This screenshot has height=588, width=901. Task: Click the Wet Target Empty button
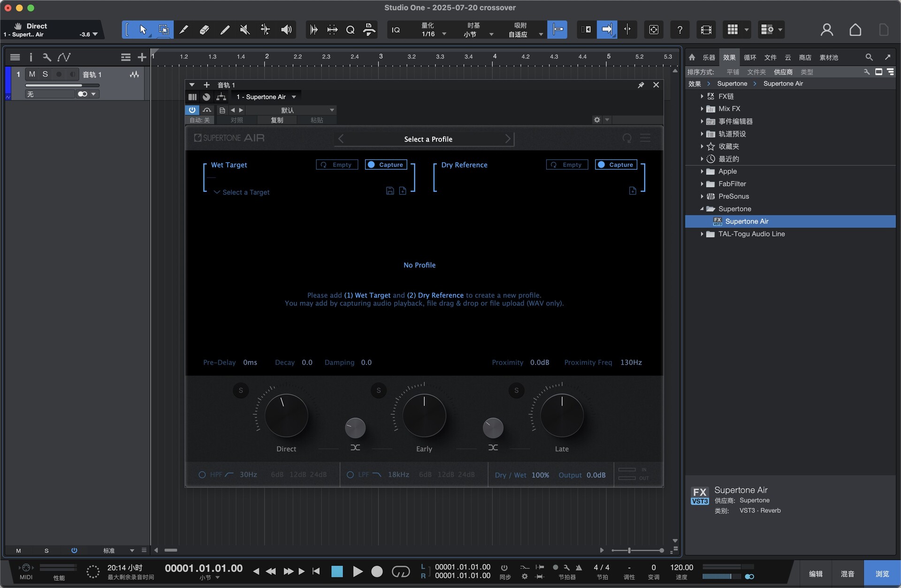coord(337,165)
